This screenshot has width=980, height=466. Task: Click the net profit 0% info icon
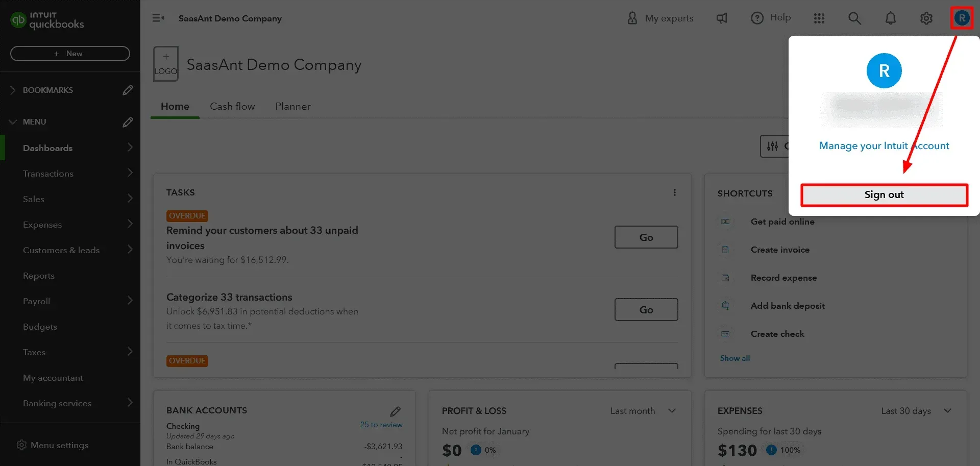[x=476, y=450]
